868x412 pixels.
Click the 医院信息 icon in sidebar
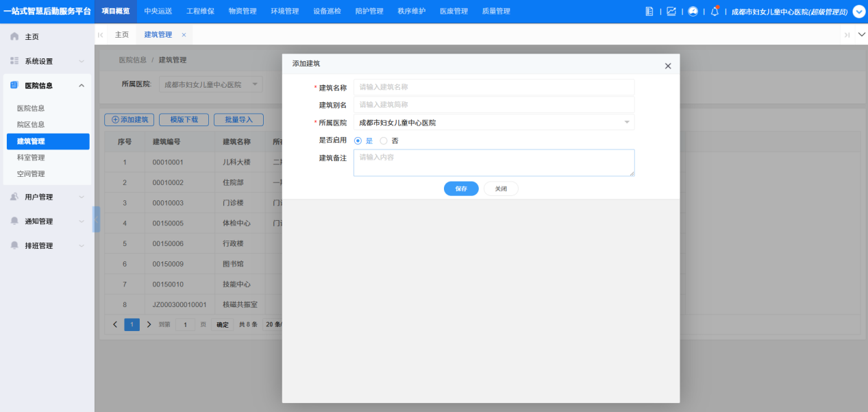pyautogui.click(x=14, y=85)
